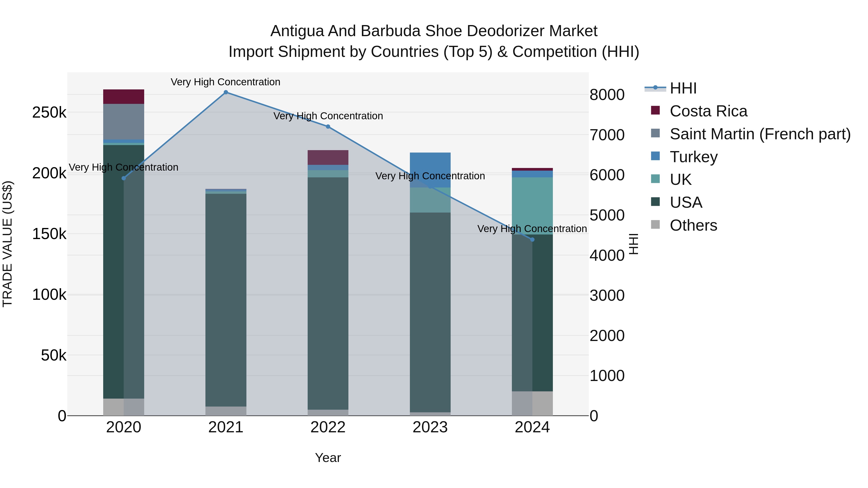Click the TRADE VALUE (US$) axis title

coord(7,244)
